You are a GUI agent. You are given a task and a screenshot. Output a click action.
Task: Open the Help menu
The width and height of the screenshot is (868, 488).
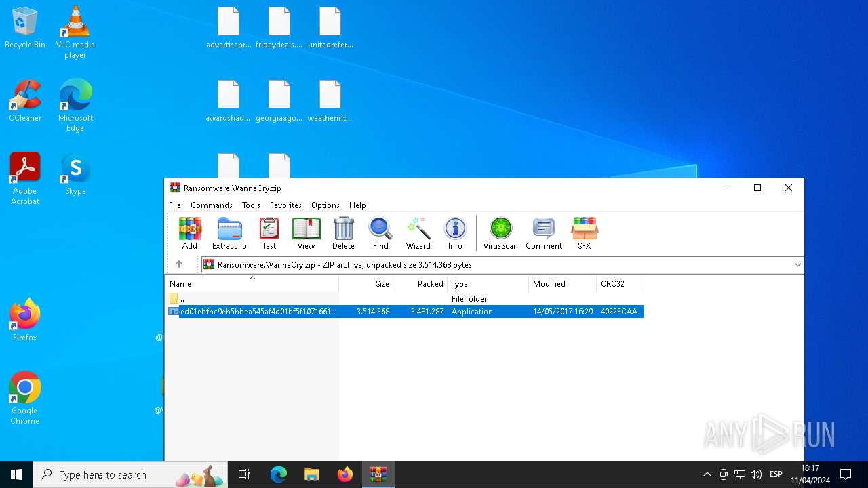pos(357,205)
